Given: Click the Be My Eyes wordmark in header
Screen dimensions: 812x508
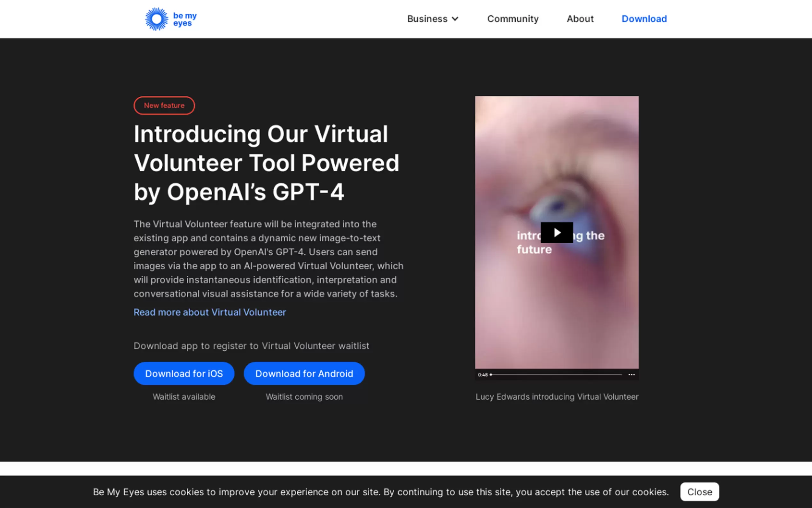Looking at the screenshot, I should pos(184,19).
